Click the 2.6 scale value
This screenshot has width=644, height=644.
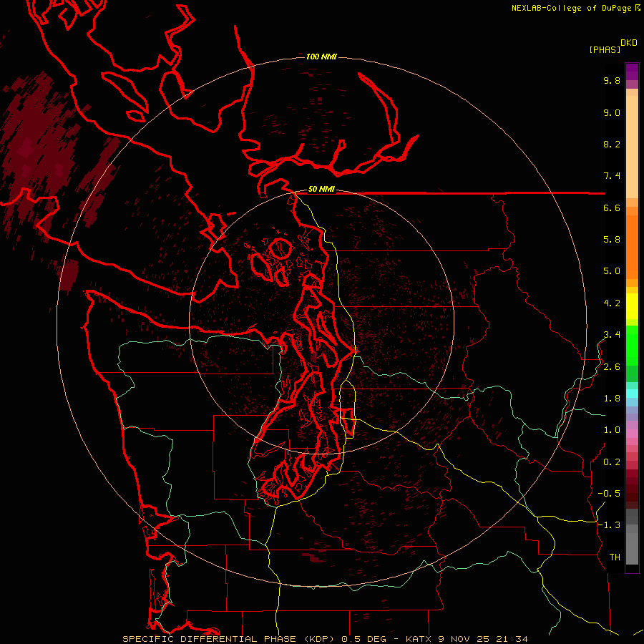point(612,367)
